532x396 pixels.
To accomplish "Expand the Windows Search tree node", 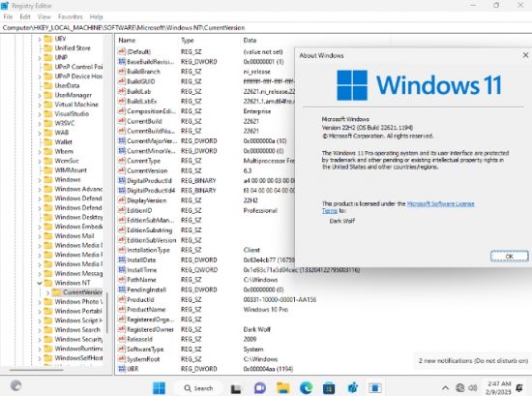I will 40,330.
